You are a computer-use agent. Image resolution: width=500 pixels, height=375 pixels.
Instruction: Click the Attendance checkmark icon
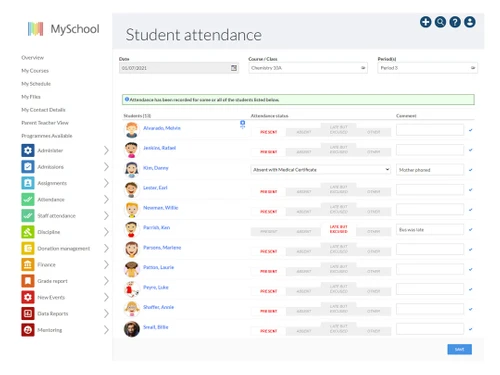28,199
